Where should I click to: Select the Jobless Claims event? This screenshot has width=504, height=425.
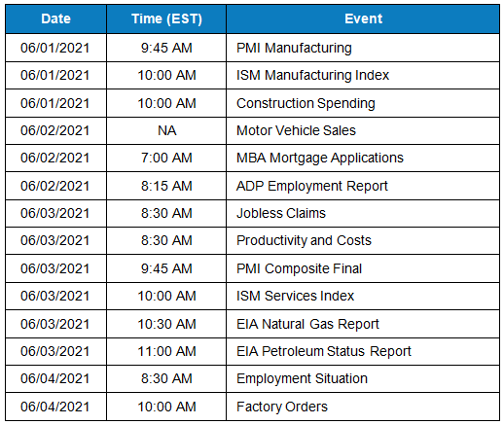(363, 213)
